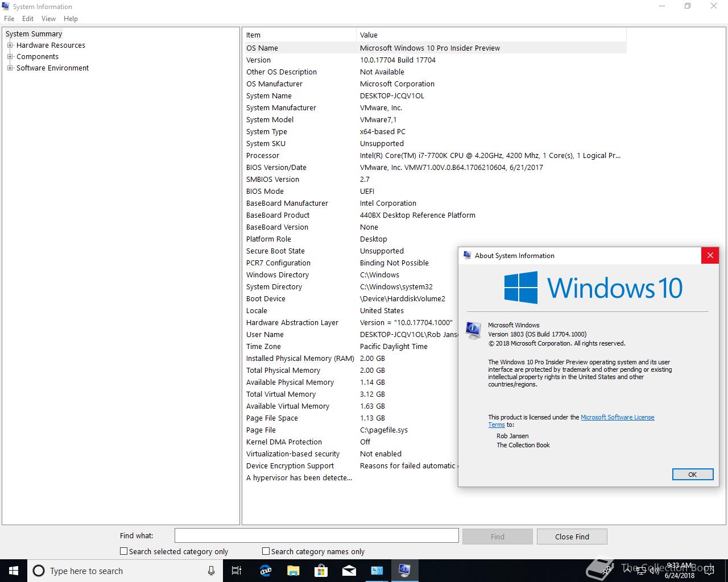Select the System Name row
728x582 pixels.
point(436,95)
